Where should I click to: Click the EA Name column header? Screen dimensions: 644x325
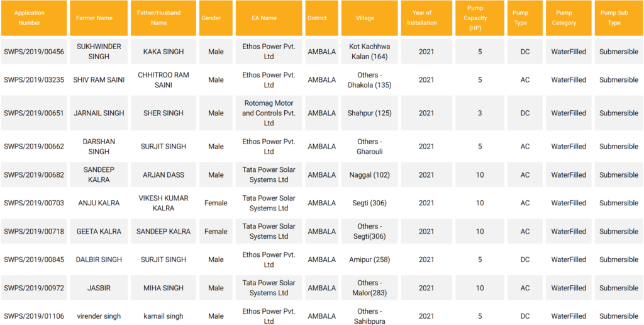269,18
